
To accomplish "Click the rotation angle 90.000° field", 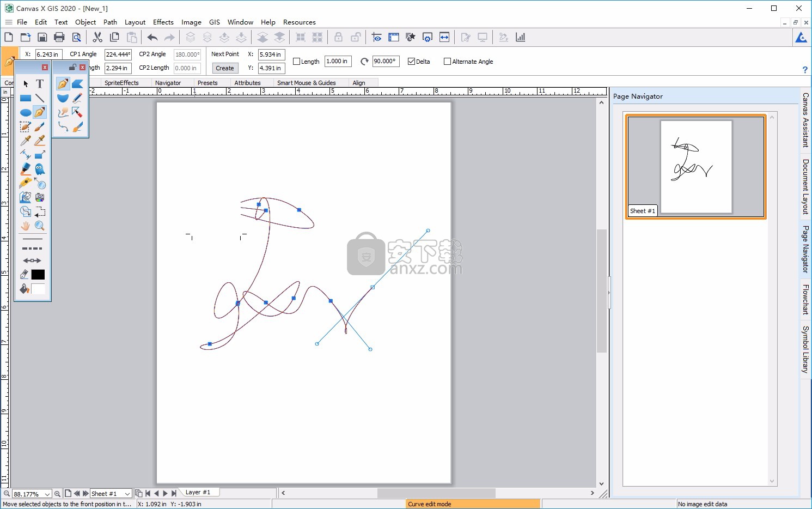I will pyautogui.click(x=386, y=62).
